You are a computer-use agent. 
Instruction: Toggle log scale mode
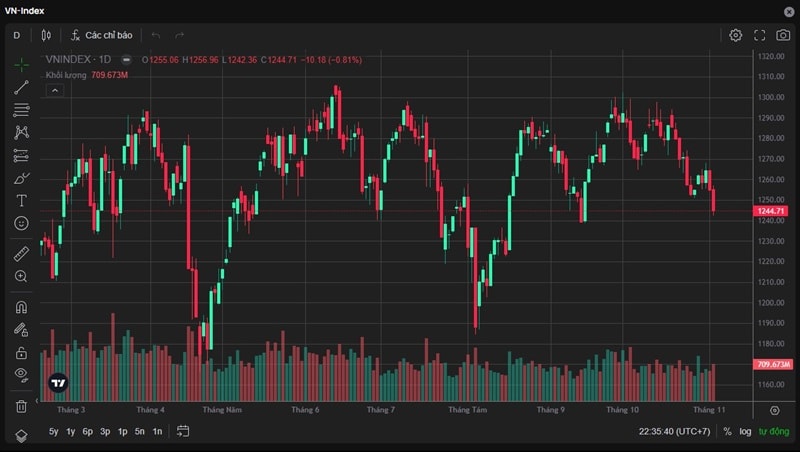(745, 432)
